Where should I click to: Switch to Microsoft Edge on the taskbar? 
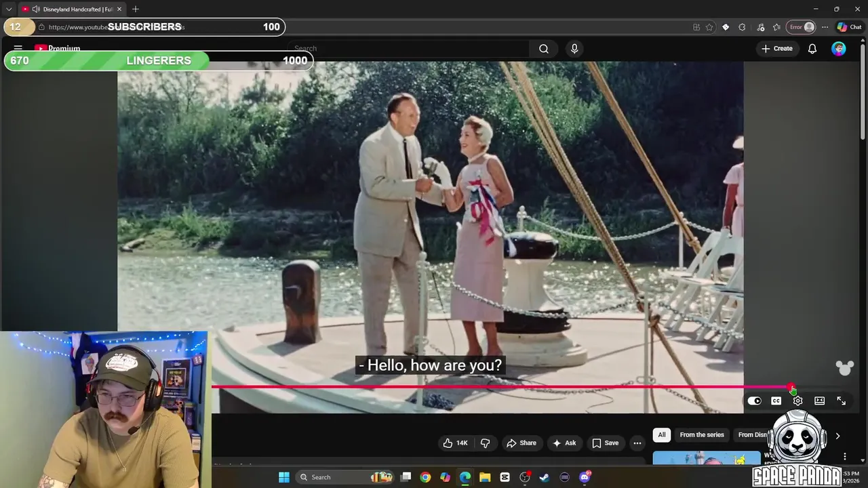pyautogui.click(x=465, y=477)
